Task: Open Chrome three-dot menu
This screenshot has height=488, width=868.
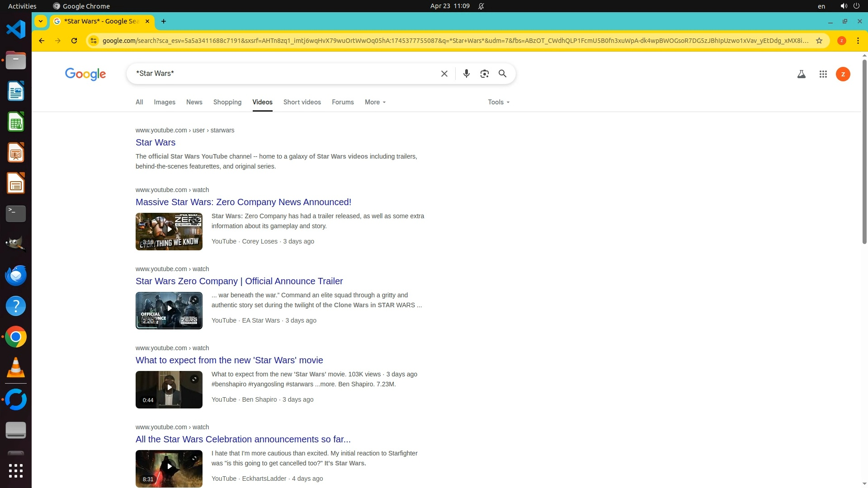Action: (858, 41)
